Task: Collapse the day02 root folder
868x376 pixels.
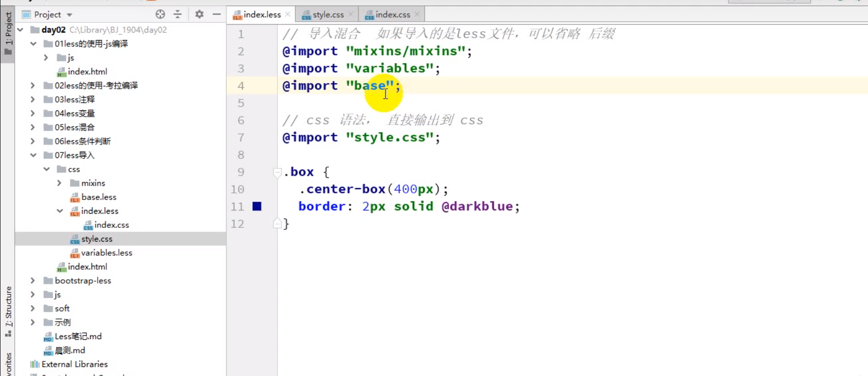Action: click(20, 30)
